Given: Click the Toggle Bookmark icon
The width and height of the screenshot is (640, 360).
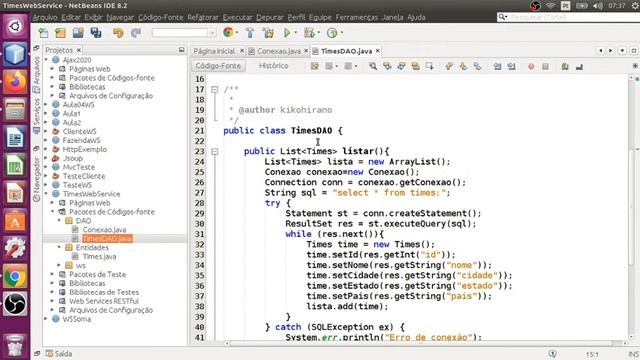Looking at the screenshot, I should (477, 66).
